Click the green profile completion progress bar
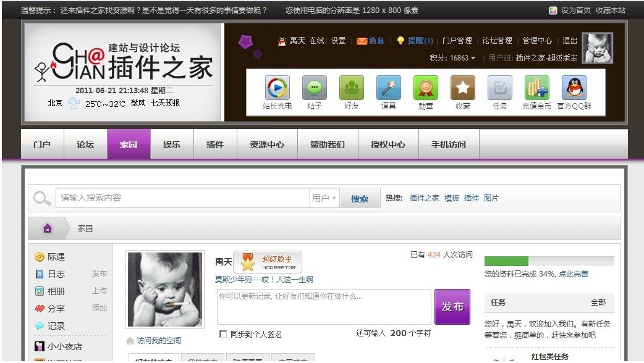 coord(549,261)
